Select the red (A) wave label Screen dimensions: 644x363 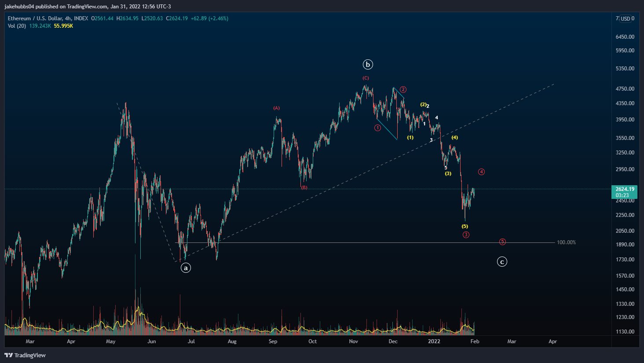276,108
